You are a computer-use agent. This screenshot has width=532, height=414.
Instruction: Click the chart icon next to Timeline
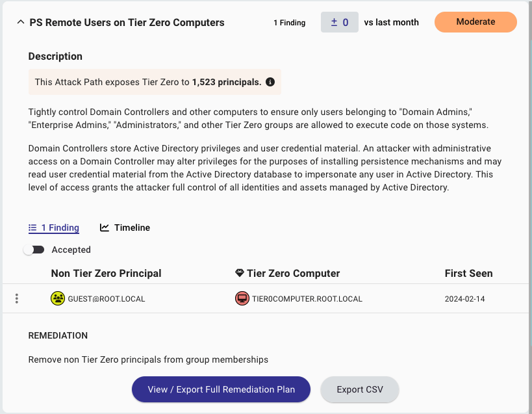(x=105, y=227)
